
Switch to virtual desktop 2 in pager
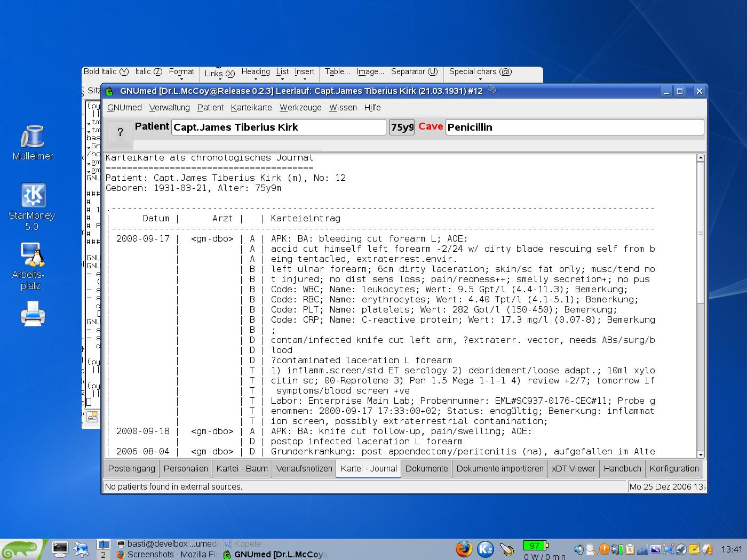click(103, 555)
